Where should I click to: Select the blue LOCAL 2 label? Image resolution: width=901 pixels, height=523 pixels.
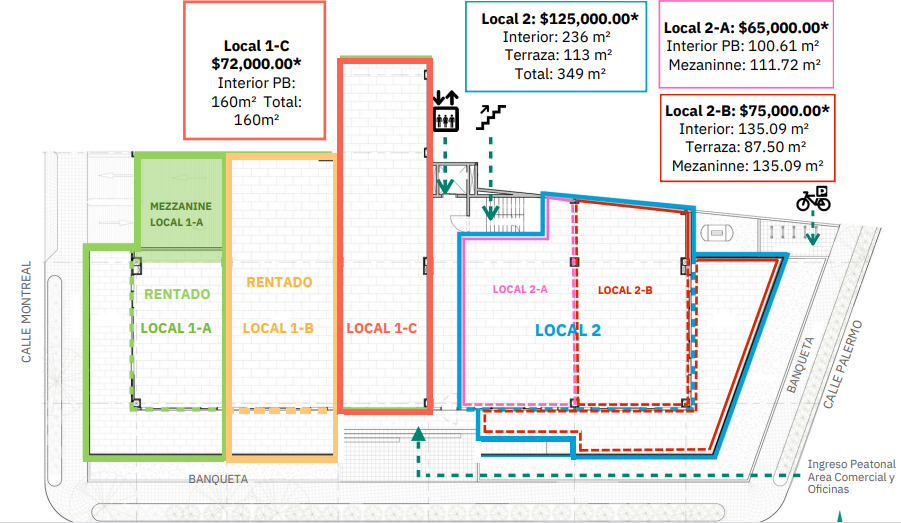click(567, 331)
